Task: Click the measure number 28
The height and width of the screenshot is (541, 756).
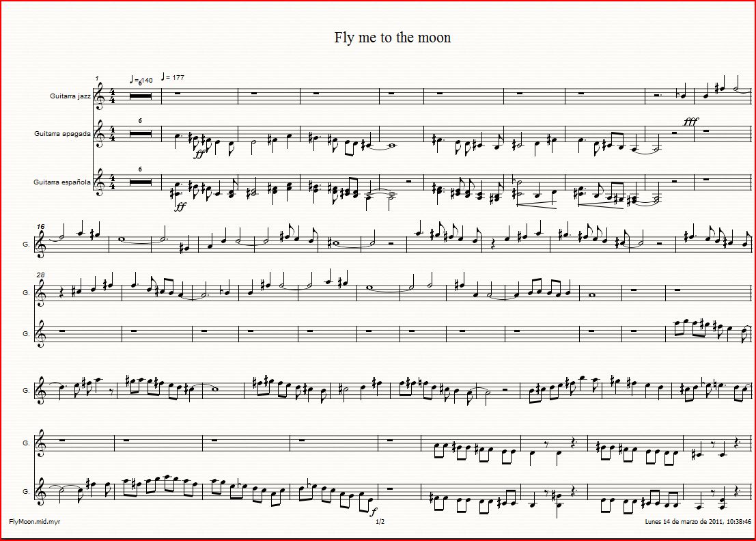Action: 40,275
